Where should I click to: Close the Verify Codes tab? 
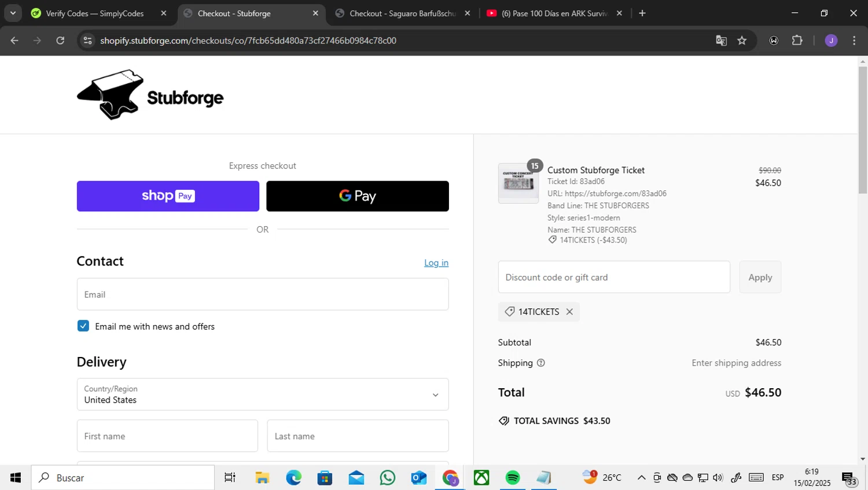(x=164, y=13)
